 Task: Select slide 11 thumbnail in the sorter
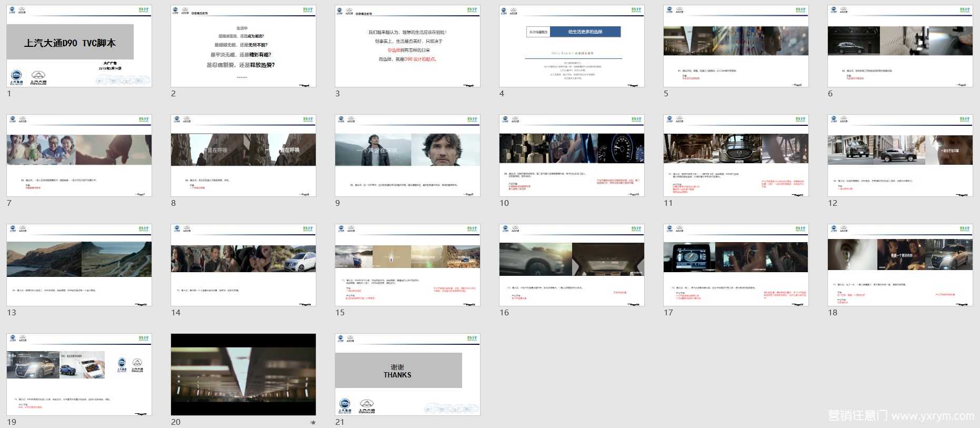point(736,156)
